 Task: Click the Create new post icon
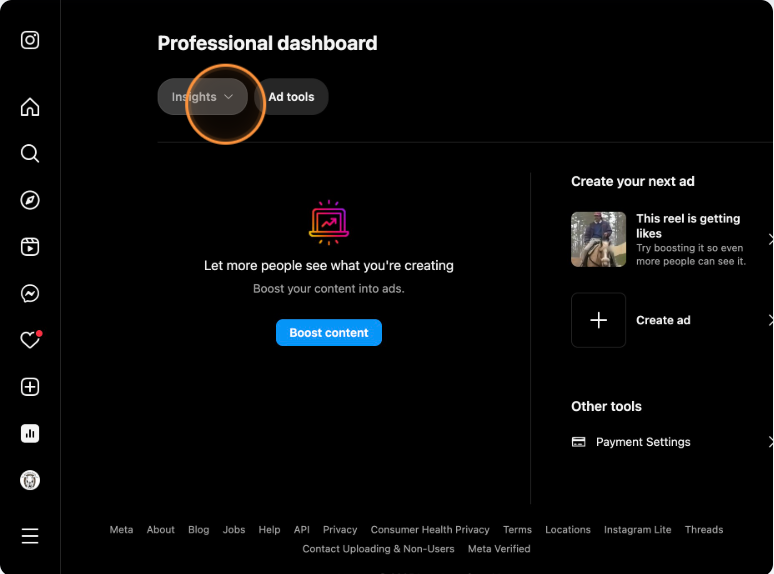[30, 387]
